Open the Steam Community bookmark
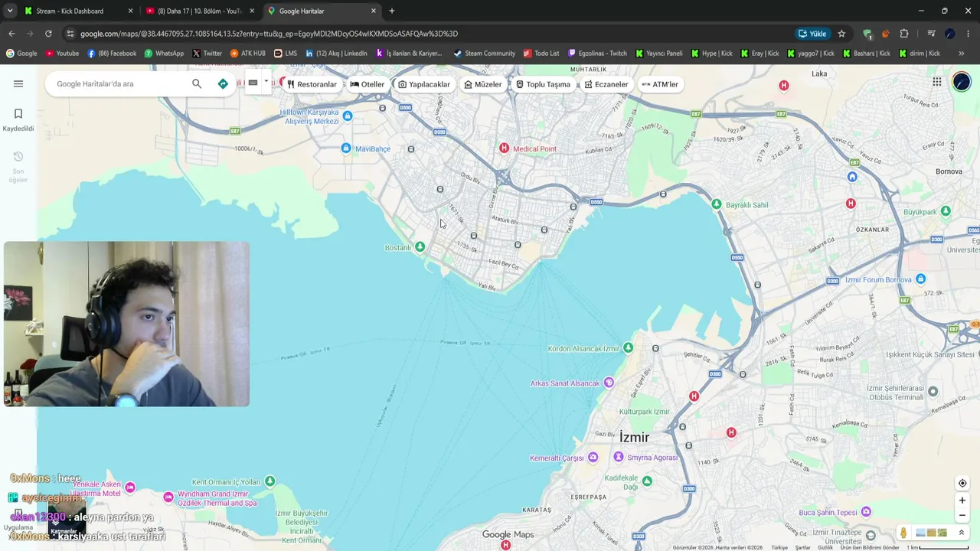Image resolution: width=980 pixels, height=551 pixels. tap(484, 54)
